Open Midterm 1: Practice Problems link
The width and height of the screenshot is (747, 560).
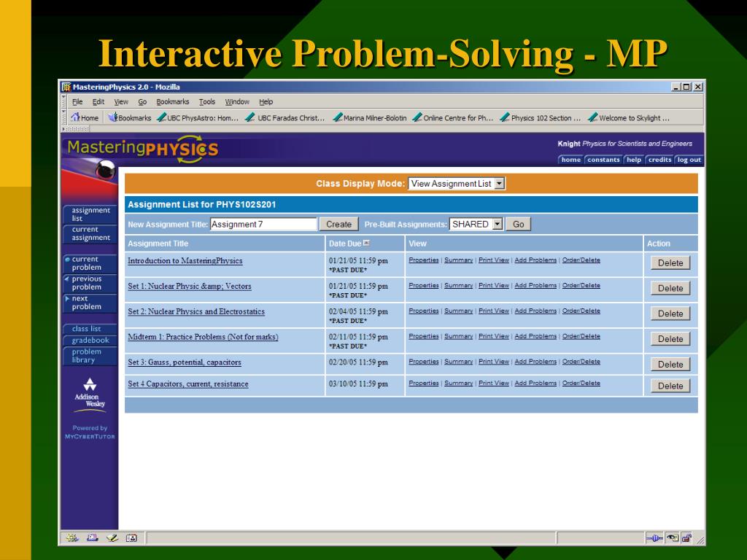203,337
